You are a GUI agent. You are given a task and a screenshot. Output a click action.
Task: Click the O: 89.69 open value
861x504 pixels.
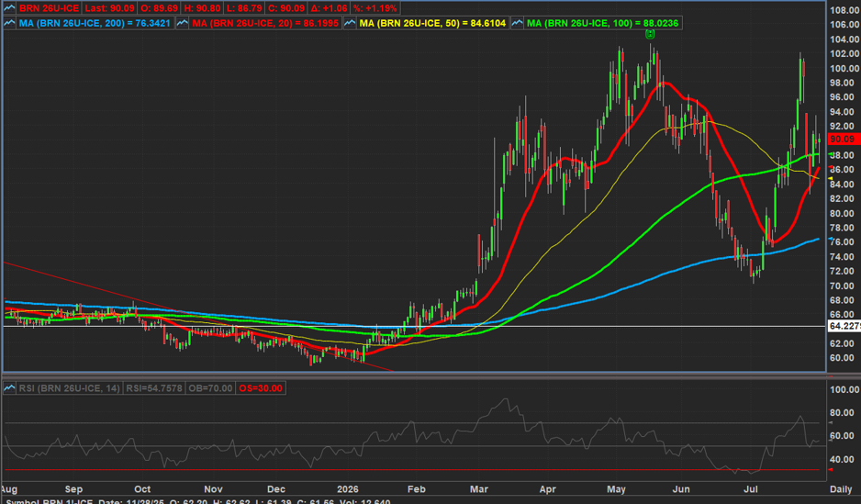[159, 8]
